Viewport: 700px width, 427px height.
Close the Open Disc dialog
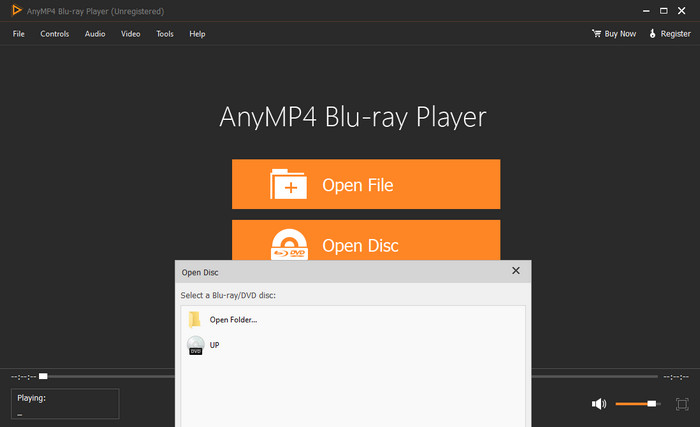(x=516, y=271)
